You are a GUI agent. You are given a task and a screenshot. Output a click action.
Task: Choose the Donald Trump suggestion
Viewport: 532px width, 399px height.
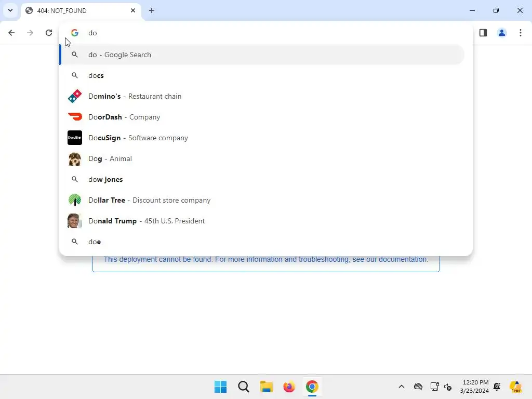pyautogui.click(x=262, y=221)
